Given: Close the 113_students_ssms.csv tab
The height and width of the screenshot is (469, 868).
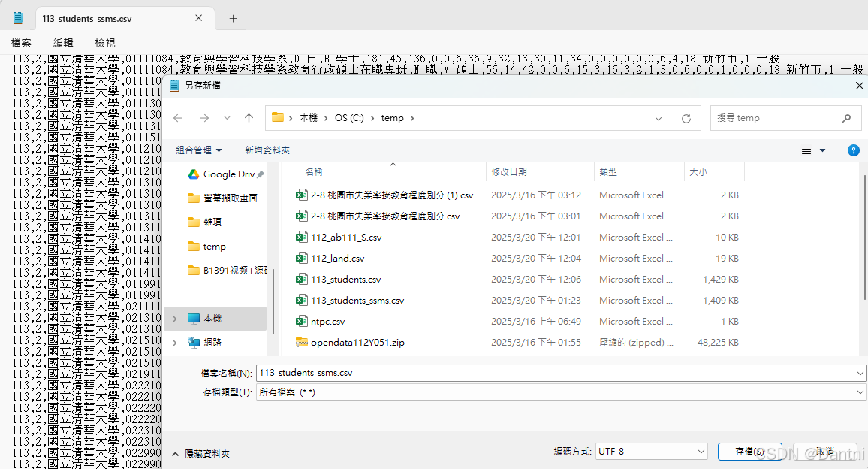Looking at the screenshot, I should pyautogui.click(x=199, y=18).
